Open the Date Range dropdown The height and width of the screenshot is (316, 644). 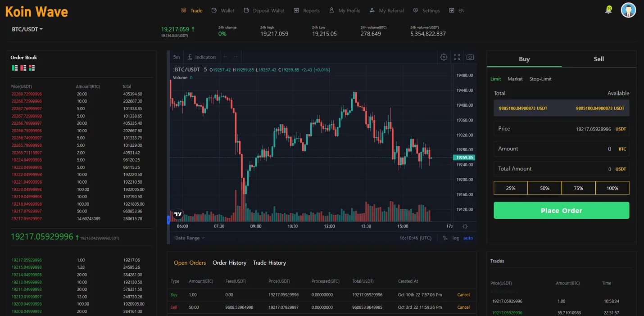pyautogui.click(x=190, y=238)
